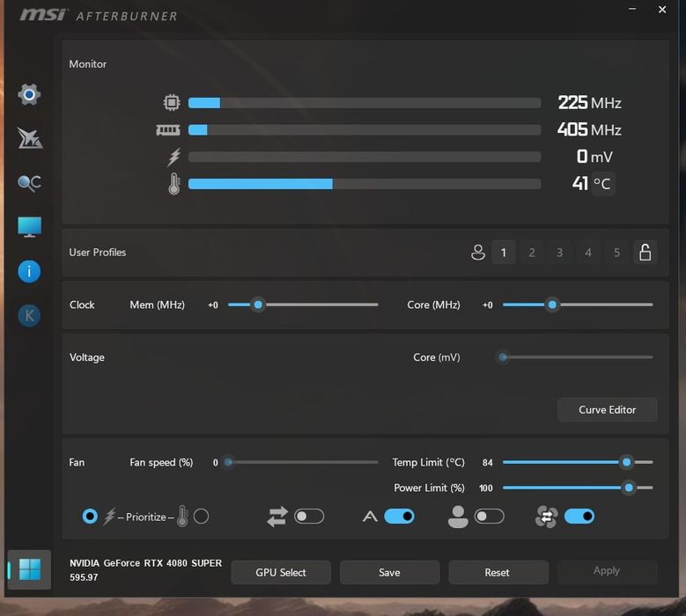The width and height of the screenshot is (686, 616).
Task: Click the user-defined fan person icon
Action: 458,517
